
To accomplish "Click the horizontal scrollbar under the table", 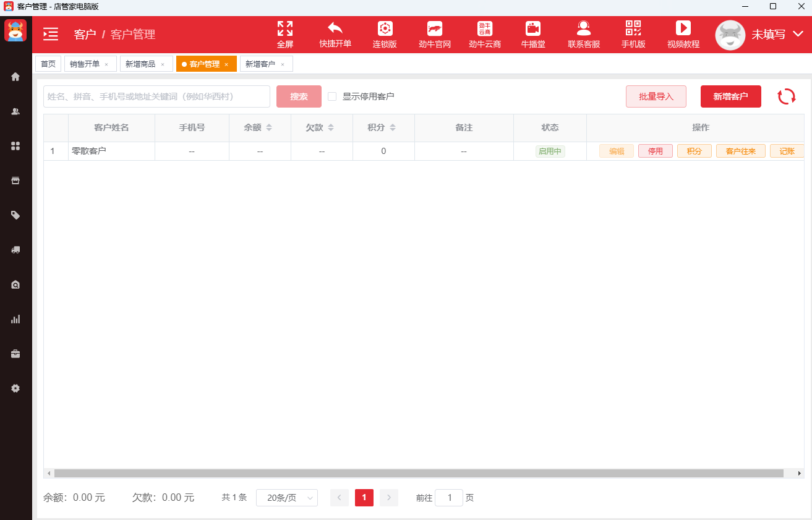I will (x=419, y=473).
